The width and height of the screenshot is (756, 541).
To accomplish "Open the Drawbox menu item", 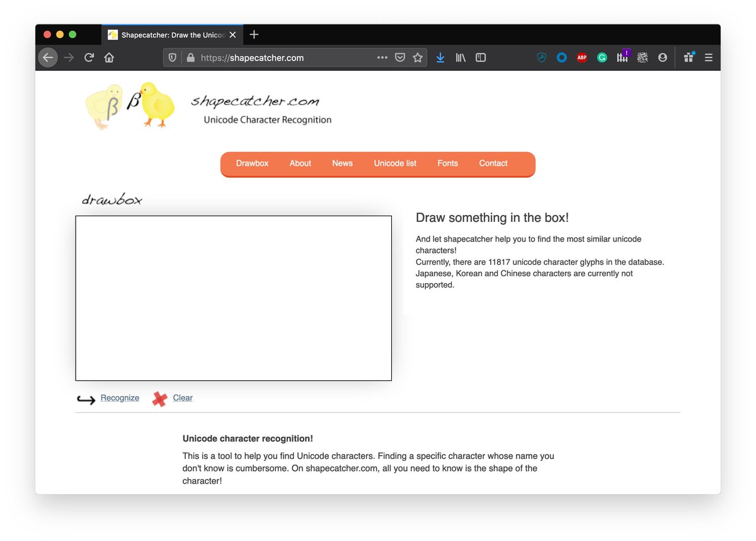I will pos(252,163).
